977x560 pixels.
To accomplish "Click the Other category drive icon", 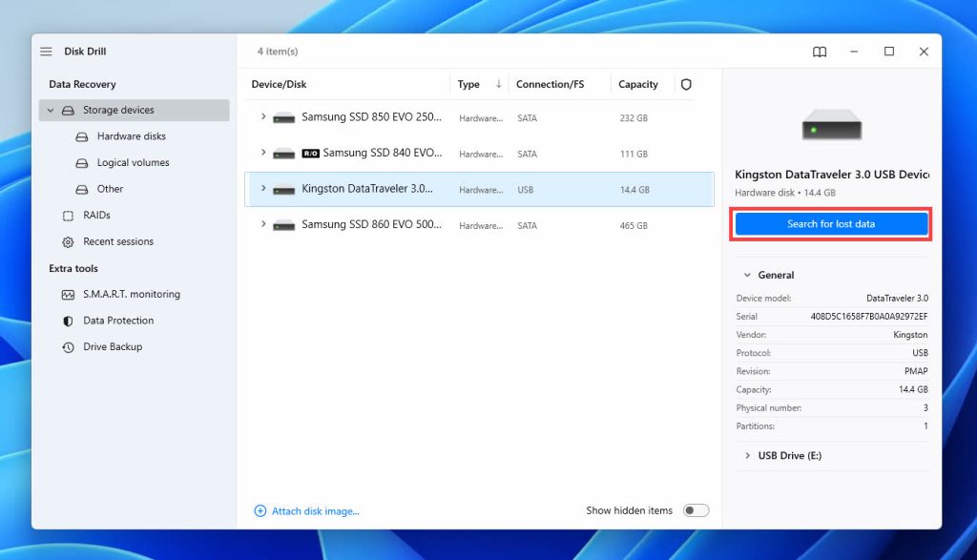I will (x=82, y=189).
